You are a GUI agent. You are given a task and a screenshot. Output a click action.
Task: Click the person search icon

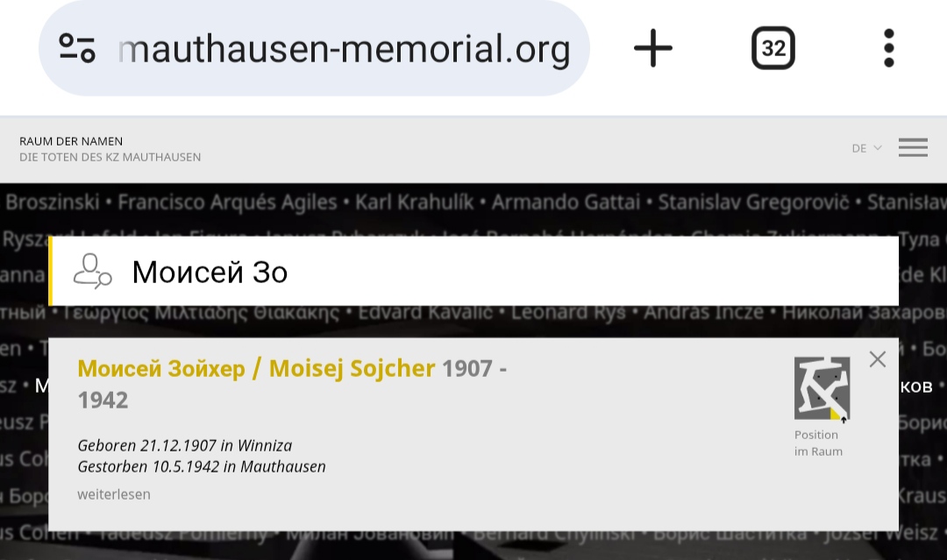click(92, 271)
